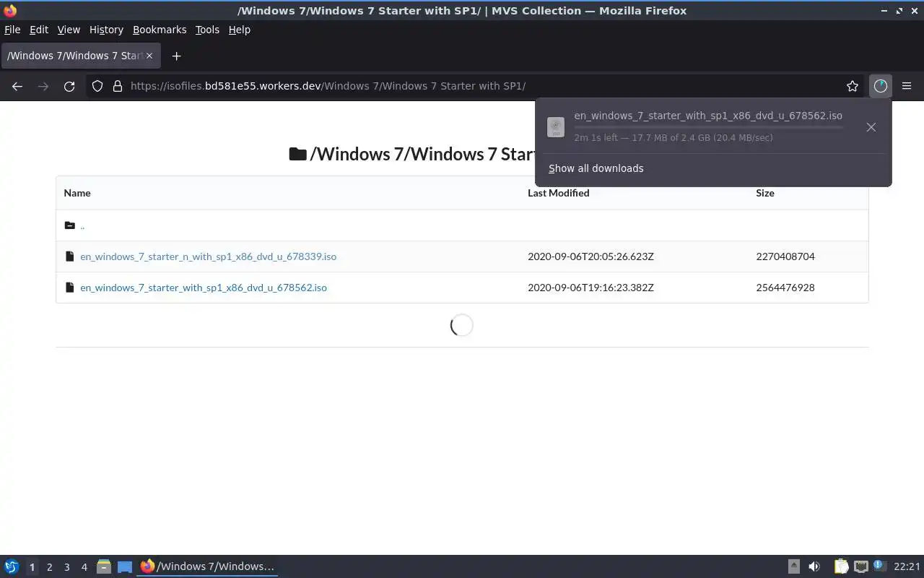
Task: Click the update notifier tray icon
Action: point(879,566)
